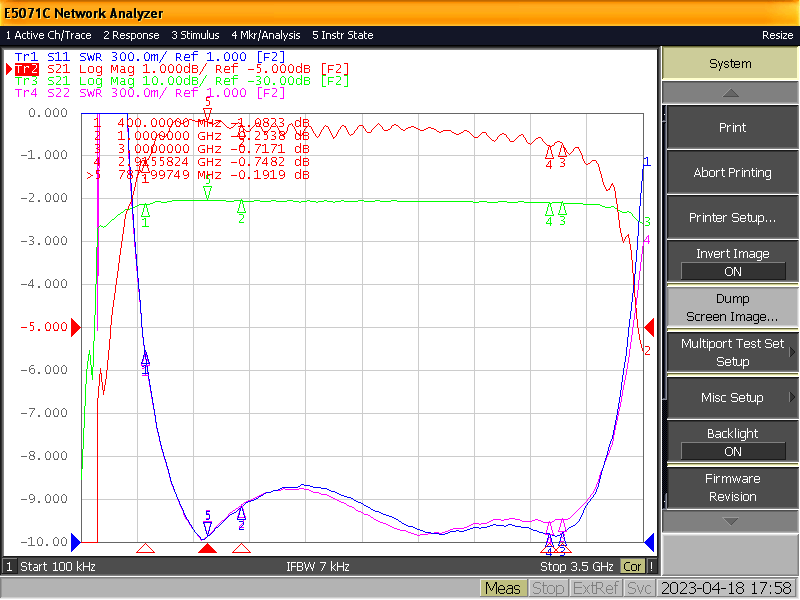
Task: Click the date time 2023-04-18 17:58
Action: (727, 589)
